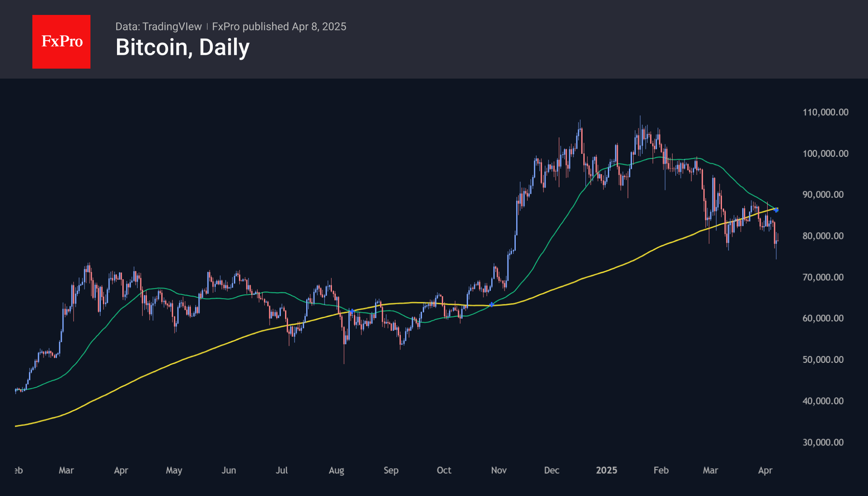Click the "Bitcoin, Daily" chart title
Image resolution: width=868 pixels, height=496 pixels.
tap(183, 47)
